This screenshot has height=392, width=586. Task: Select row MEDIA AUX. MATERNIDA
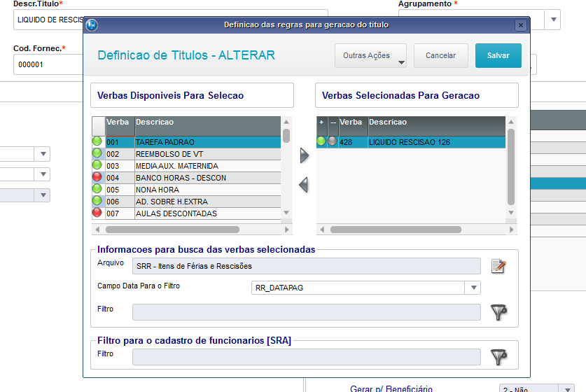pyautogui.click(x=186, y=166)
